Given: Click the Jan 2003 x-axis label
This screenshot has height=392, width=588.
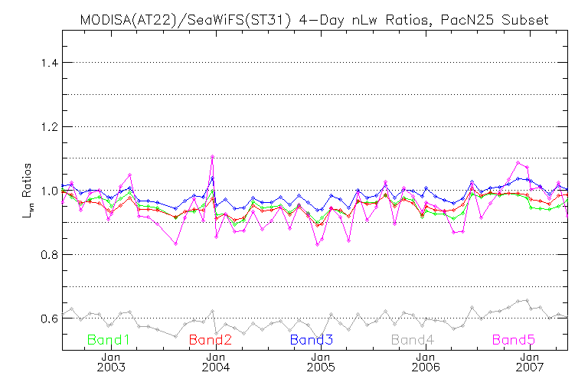Looking at the screenshot, I should (111, 362).
